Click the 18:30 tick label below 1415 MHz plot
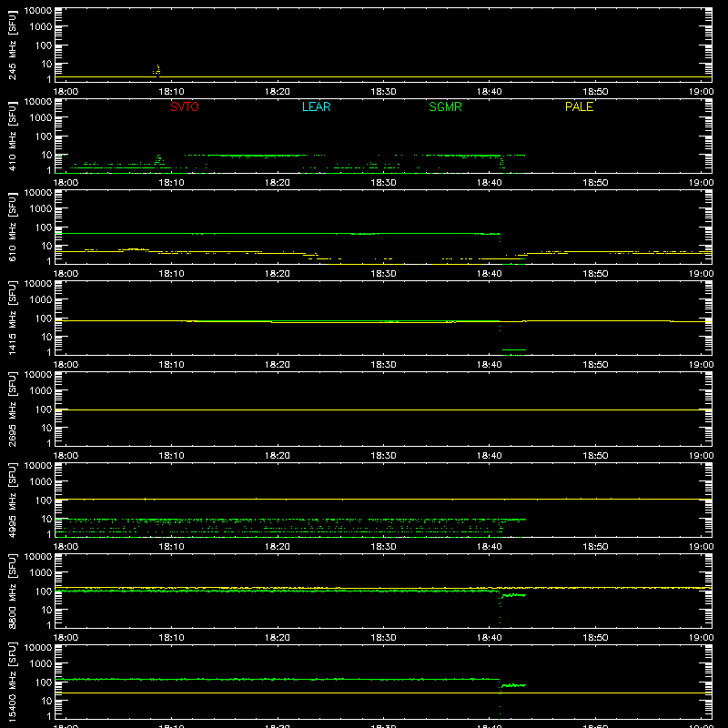Image resolution: width=728 pixels, height=728 pixels. [383, 365]
